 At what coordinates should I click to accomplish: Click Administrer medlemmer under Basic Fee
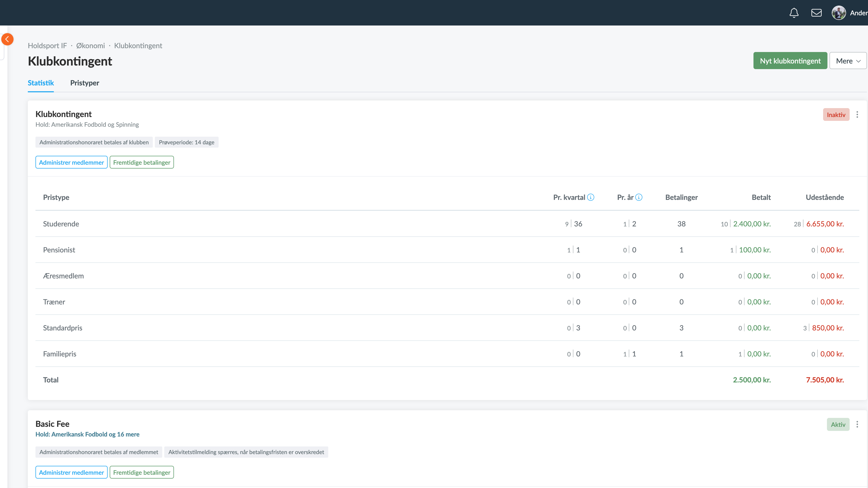pos(71,472)
